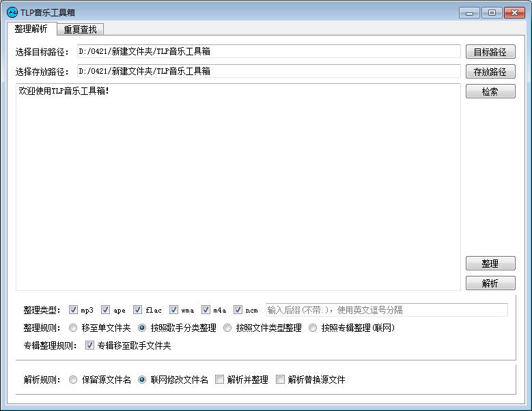Select the 移至单文件夹 radio option
Screen dimensions: 532x411
click(73, 328)
